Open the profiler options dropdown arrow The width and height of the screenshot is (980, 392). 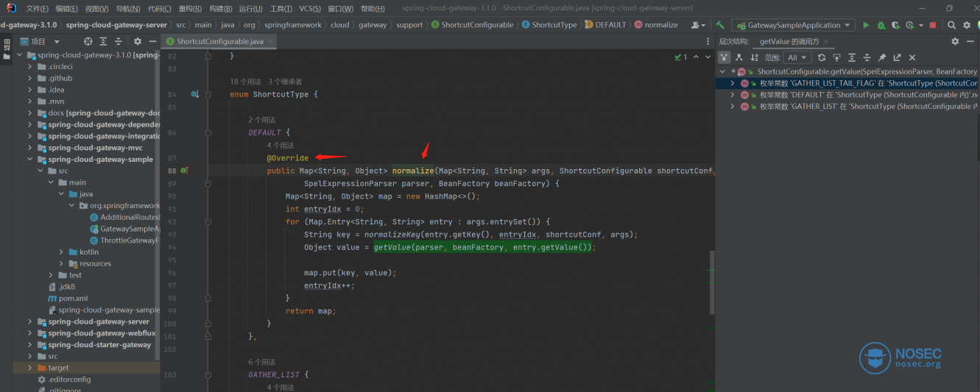pos(921,25)
